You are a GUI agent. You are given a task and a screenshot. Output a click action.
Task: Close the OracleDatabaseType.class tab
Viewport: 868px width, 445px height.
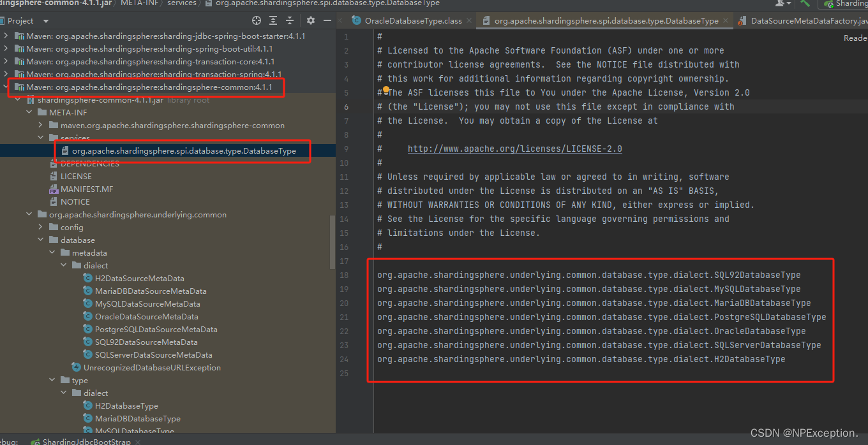coord(468,21)
